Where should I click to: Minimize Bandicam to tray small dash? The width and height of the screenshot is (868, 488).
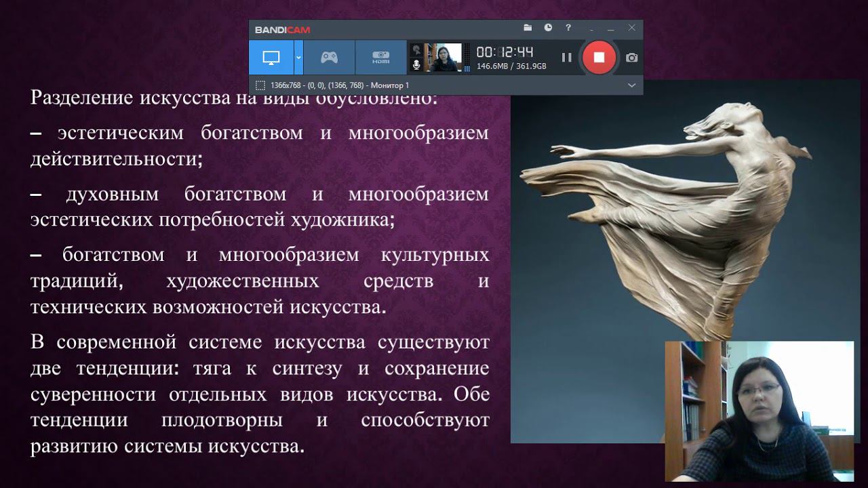(591, 30)
